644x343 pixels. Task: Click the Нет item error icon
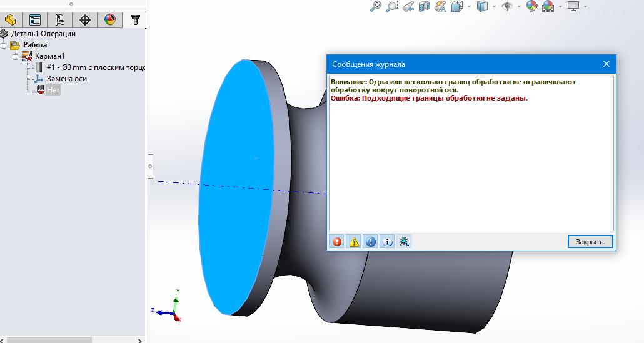tap(39, 90)
